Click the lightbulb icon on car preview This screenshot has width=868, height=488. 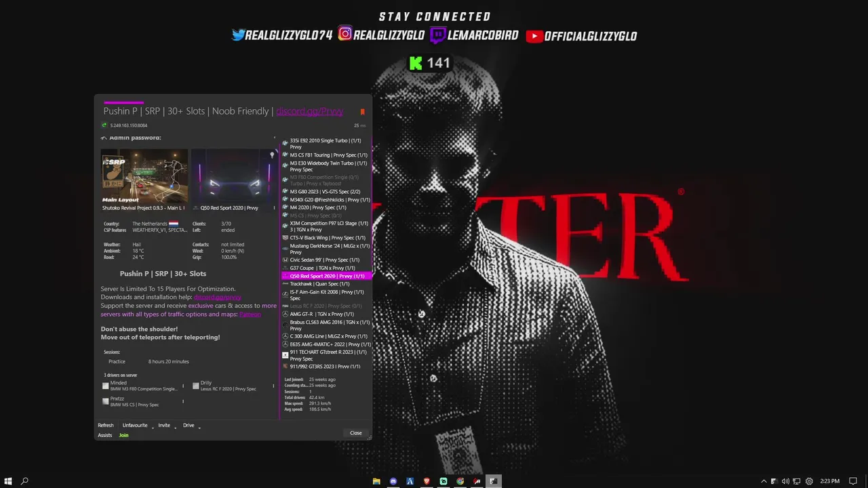point(272,155)
